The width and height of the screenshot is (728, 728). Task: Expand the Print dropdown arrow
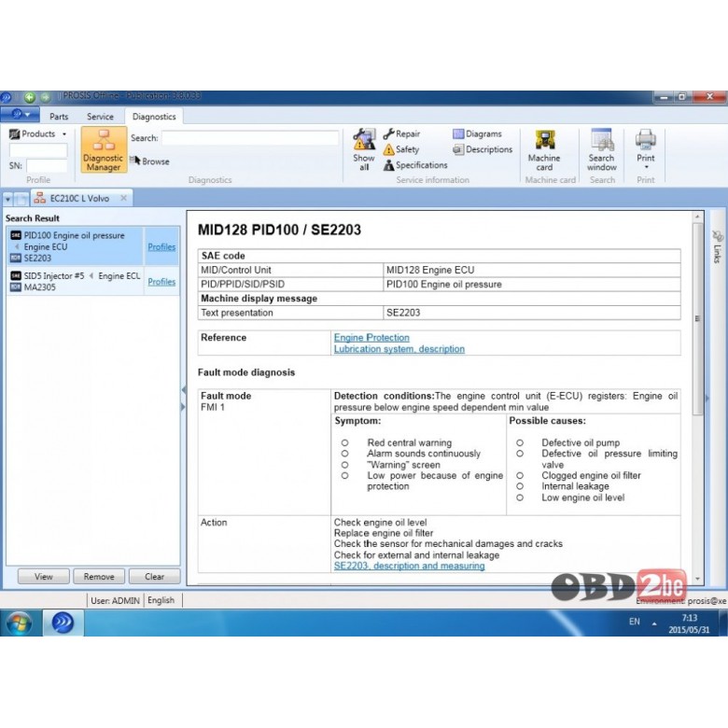point(646,167)
